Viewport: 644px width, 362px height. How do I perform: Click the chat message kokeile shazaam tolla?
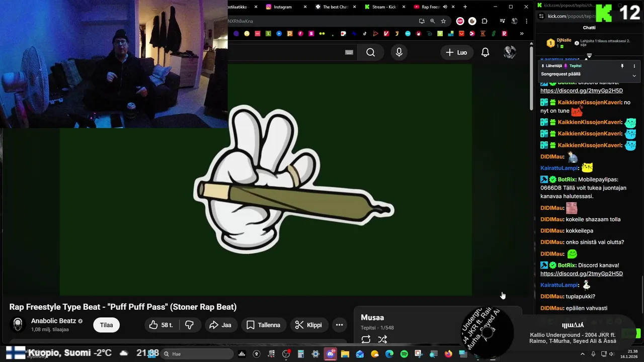click(x=593, y=219)
